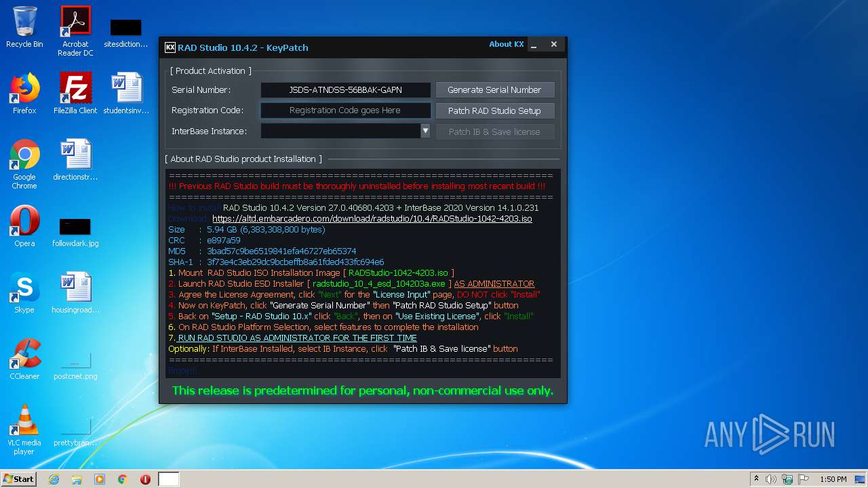Select the postcnet.png desktop file
868x488 pixels.
[75, 365]
